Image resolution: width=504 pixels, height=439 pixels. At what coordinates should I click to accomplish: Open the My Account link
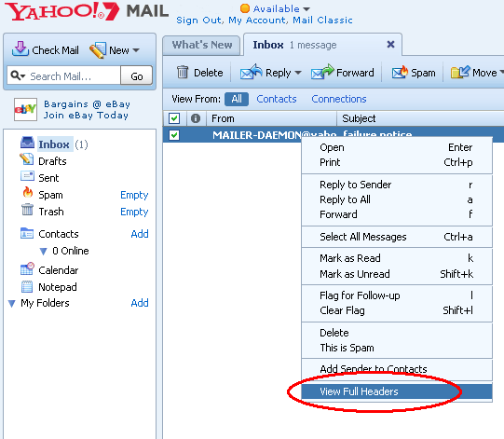tap(257, 20)
